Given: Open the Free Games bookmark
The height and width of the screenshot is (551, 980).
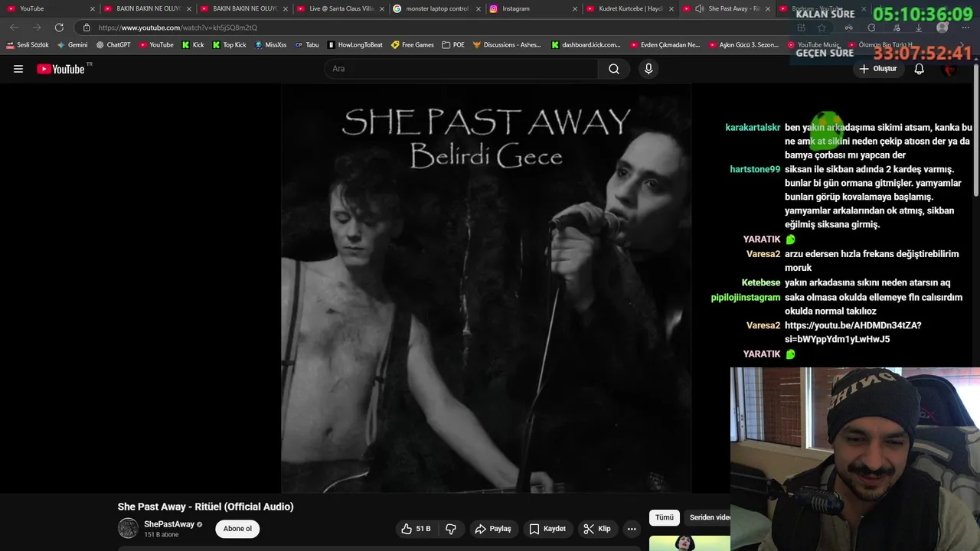Looking at the screenshot, I should tap(412, 45).
